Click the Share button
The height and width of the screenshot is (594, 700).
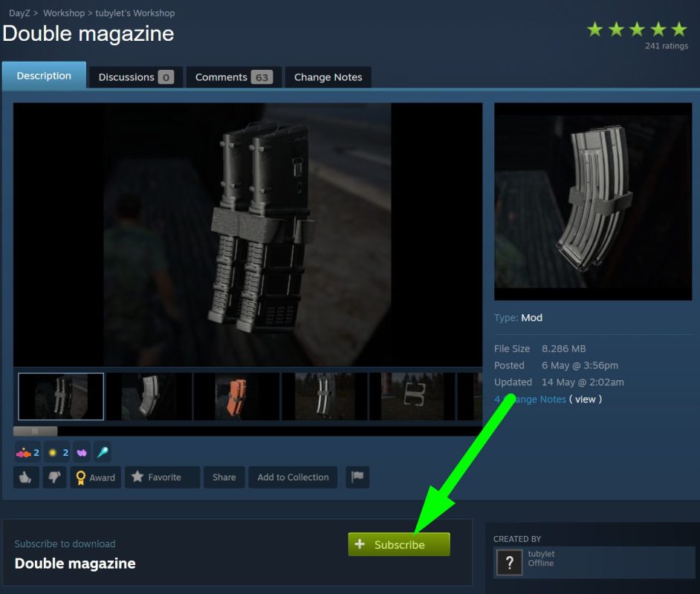tap(224, 477)
